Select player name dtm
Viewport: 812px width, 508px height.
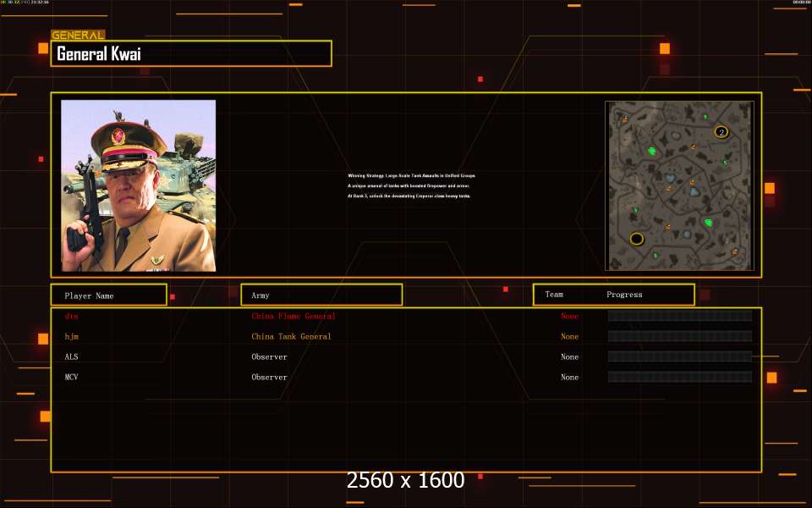(71, 316)
